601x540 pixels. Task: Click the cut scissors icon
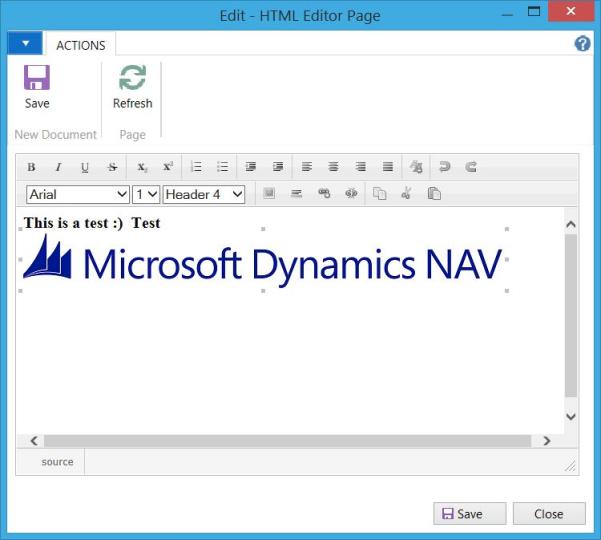coord(406,194)
